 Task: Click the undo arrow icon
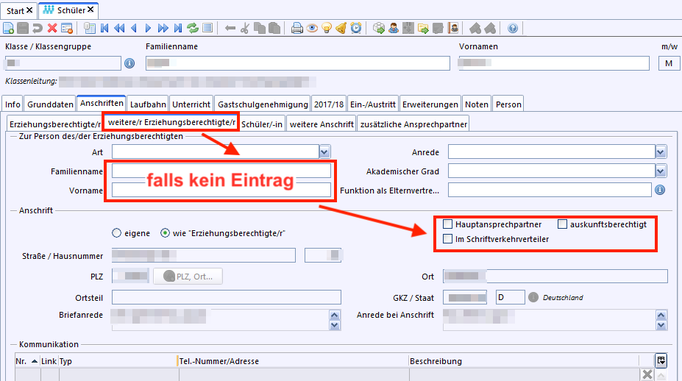pos(37,28)
